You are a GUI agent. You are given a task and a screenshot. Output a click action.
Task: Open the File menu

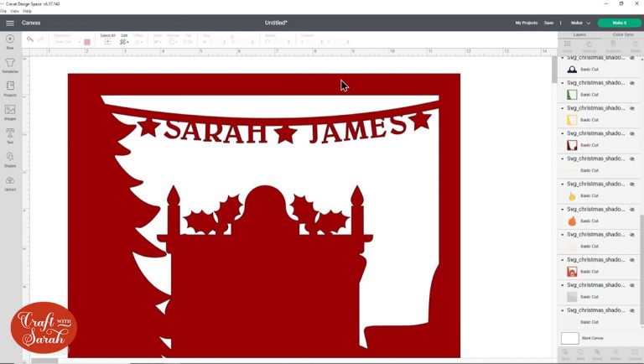[x=3, y=11]
